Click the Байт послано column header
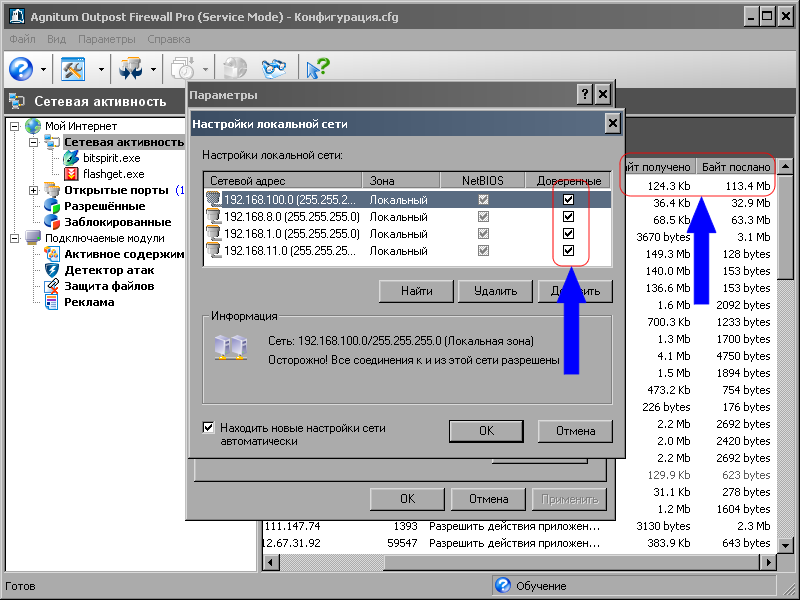The width and height of the screenshot is (800, 600). pos(736,167)
